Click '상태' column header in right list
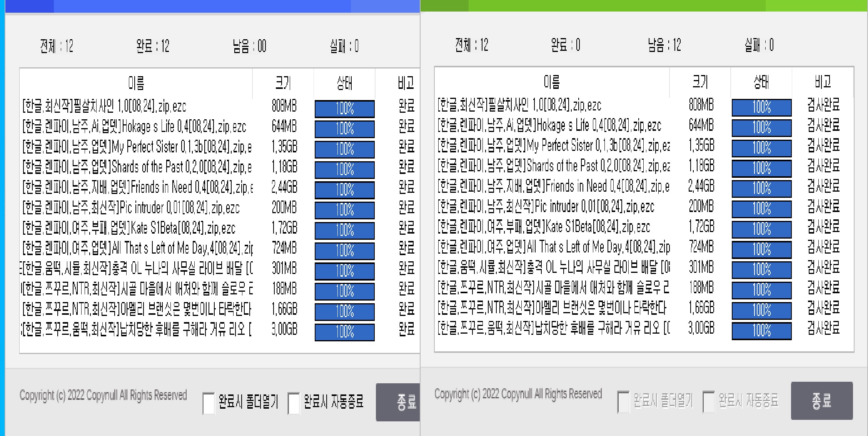This screenshot has width=868, height=436. [x=761, y=82]
